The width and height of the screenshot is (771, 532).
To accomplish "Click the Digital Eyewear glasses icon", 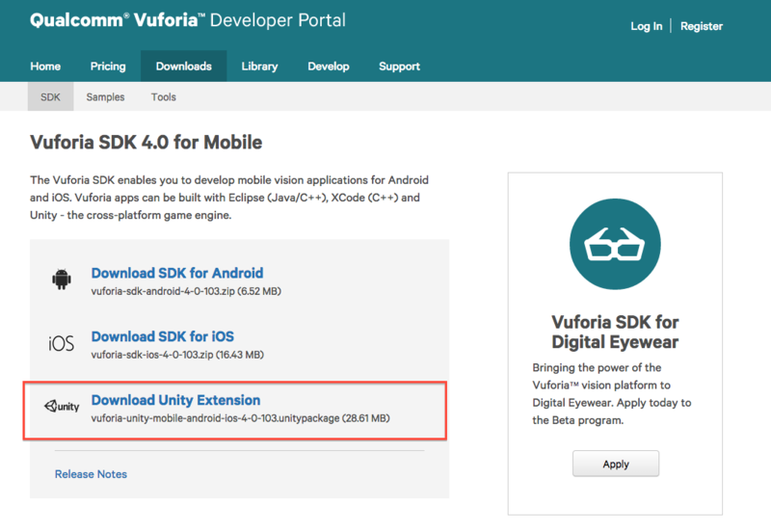I will (615, 244).
